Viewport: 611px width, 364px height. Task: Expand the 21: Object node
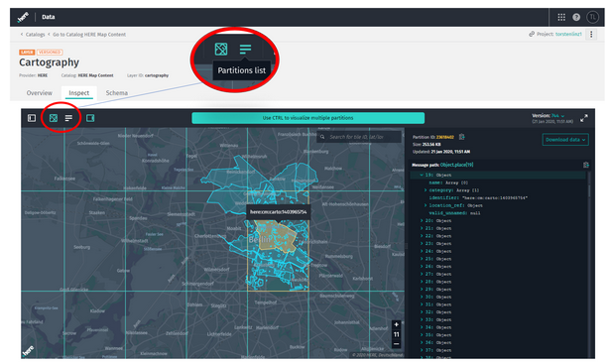coord(422,228)
